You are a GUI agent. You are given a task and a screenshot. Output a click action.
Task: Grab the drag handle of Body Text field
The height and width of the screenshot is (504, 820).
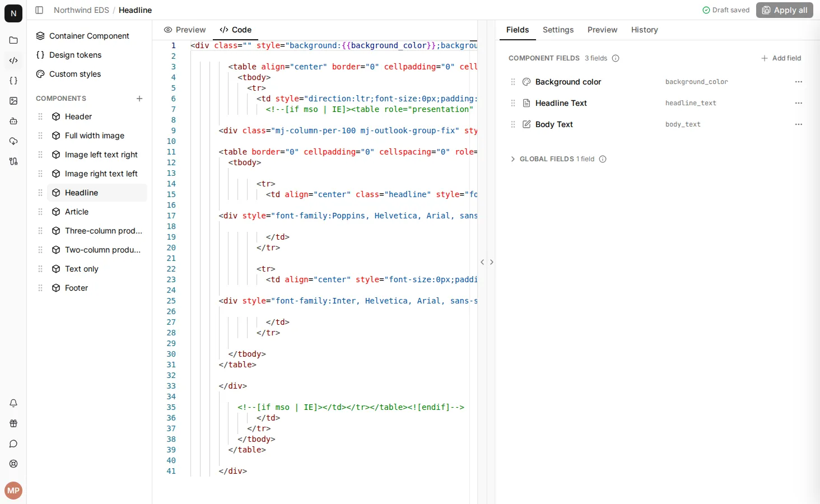tap(513, 124)
